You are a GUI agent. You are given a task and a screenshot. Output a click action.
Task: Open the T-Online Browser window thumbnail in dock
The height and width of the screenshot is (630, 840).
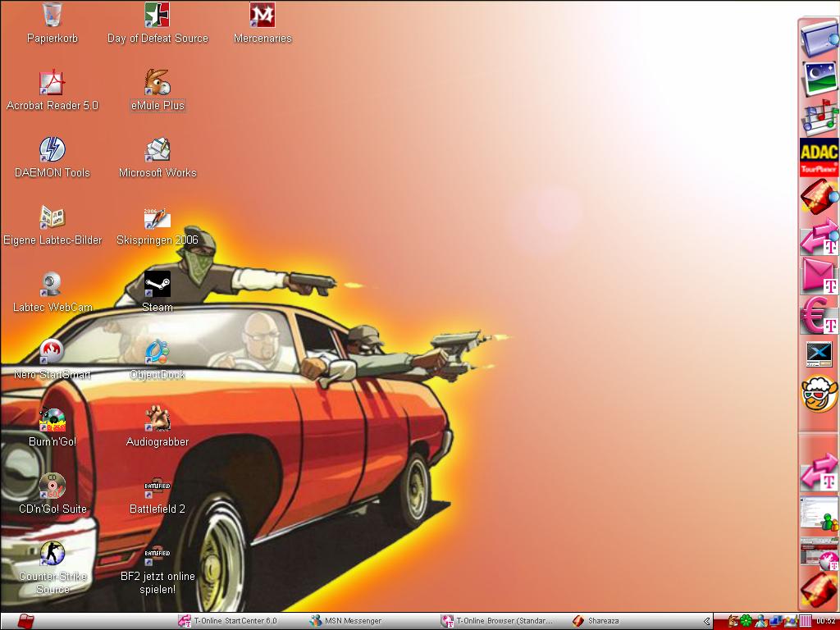[x=819, y=554]
